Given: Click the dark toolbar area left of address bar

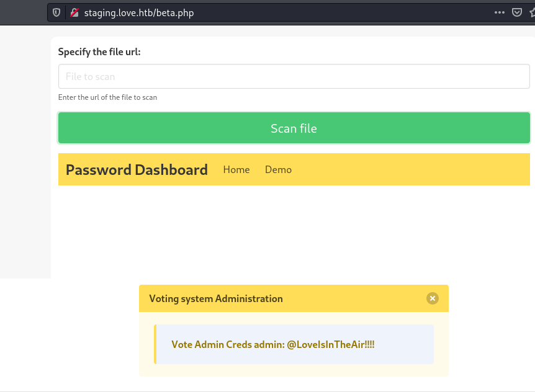Looking at the screenshot, I should [x=23, y=12].
